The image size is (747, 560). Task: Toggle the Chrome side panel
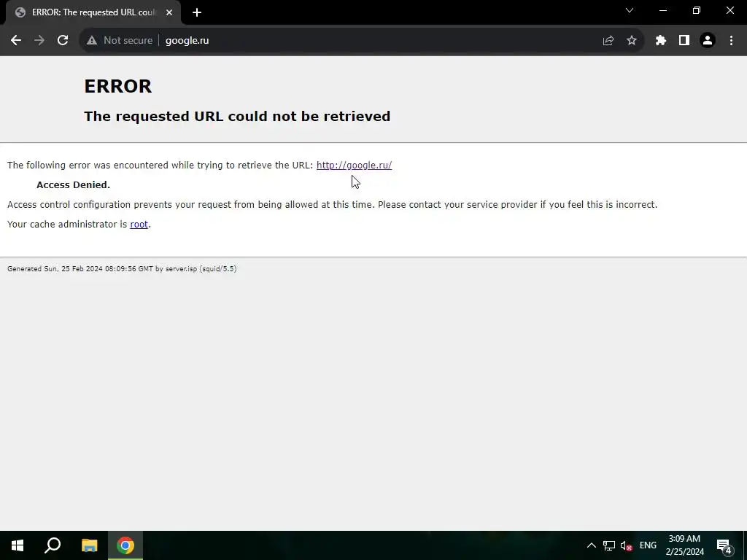pos(684,41)
